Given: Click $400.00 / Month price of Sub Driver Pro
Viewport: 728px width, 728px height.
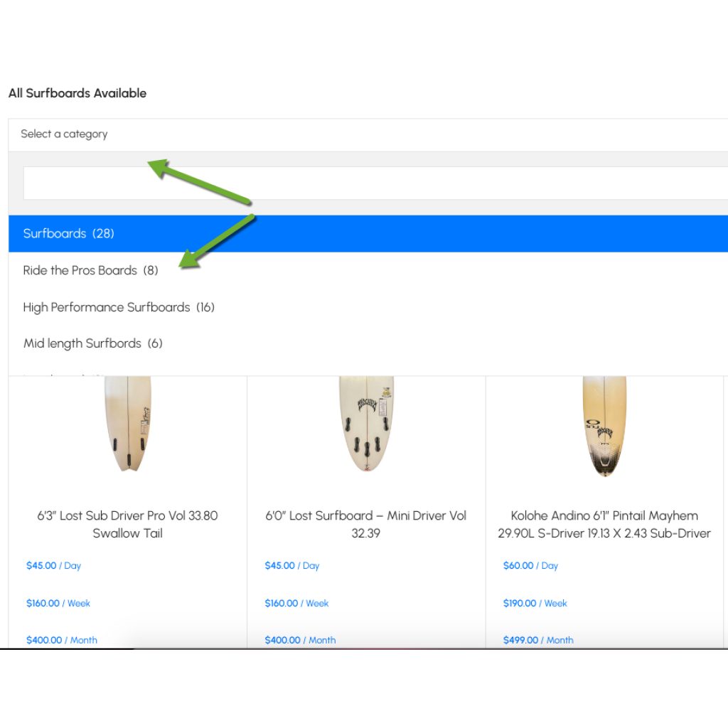Looking at the screenshot, I should pyautogui.click(x=62, y=640).
